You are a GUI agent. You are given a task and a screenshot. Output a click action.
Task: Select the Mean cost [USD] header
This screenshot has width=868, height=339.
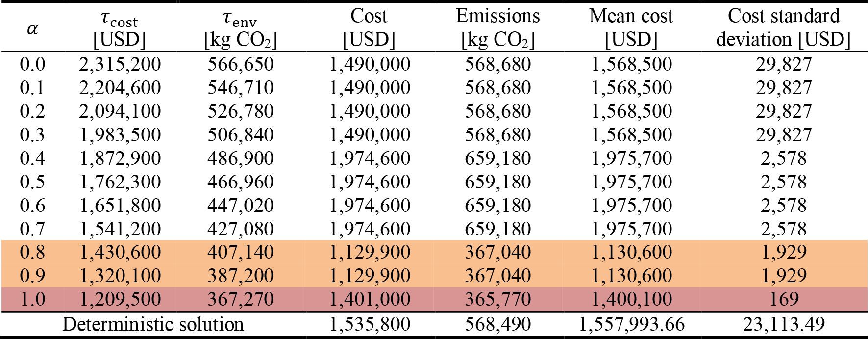tap(631, 28)
